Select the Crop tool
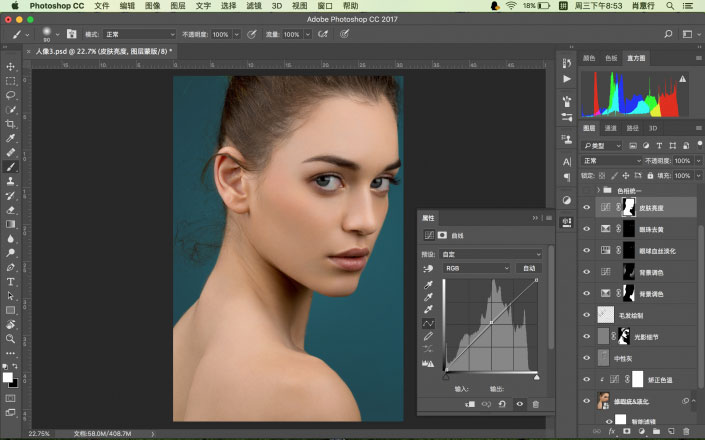The width and height of the screenshot is (705, 440). 11,124
